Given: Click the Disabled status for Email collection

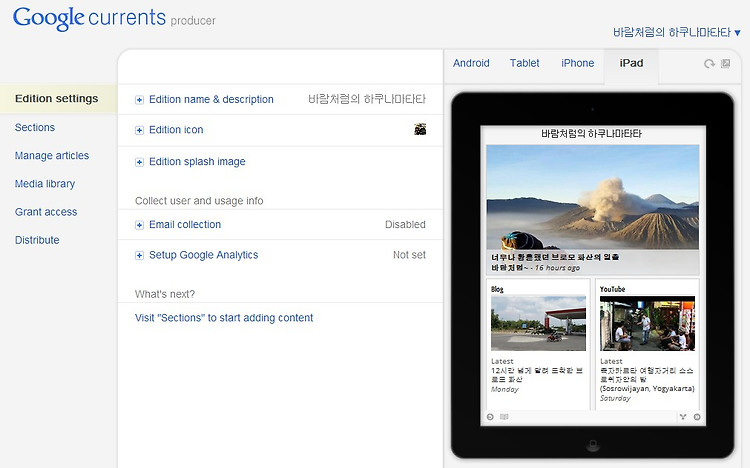Looking at the screenshot, I should 405,224.
